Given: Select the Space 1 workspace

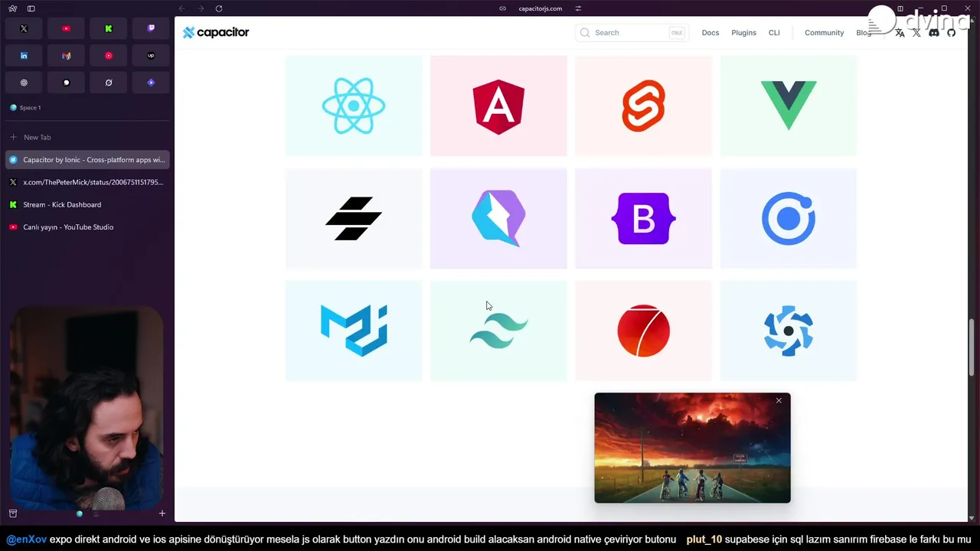Looking at the screenshot, I should pos(25,108).
